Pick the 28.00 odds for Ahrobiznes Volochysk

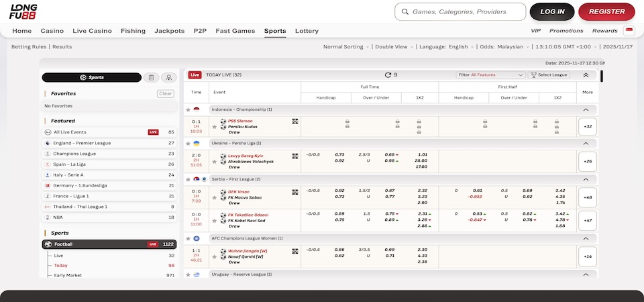point(421,160)
